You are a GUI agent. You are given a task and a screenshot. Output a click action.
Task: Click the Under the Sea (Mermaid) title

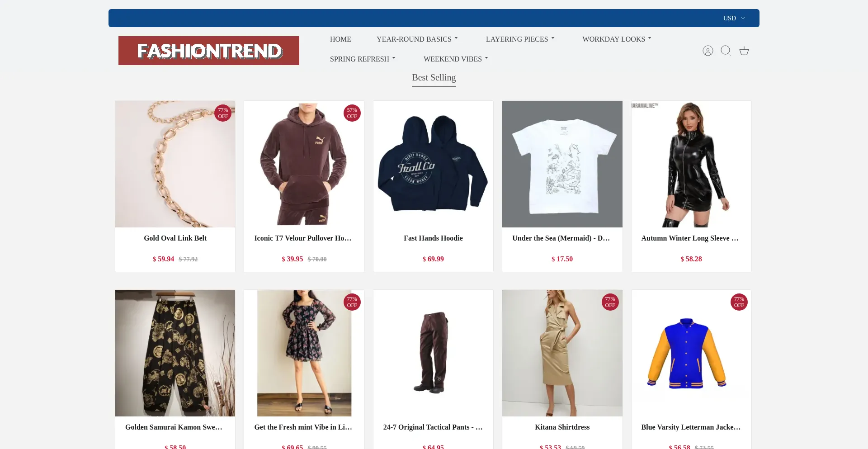pyautogui.click(x=561, y=238)
